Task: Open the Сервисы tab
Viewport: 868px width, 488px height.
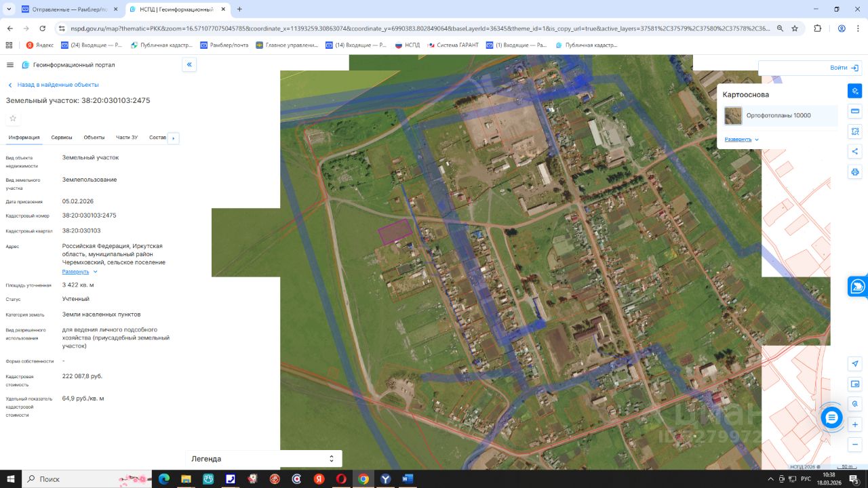Action: (x=62, y=138)
